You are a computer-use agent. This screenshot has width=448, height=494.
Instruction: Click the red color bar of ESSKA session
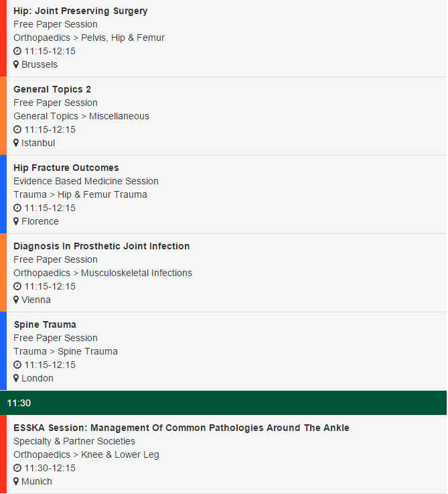coord(3,454)
